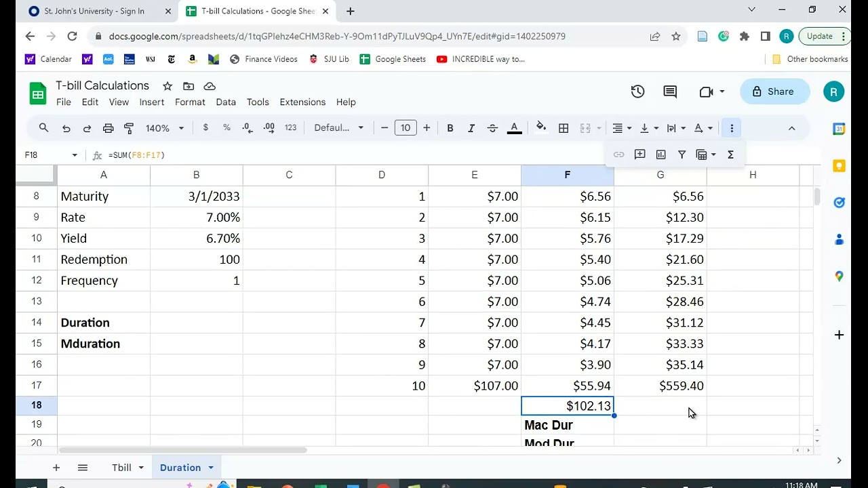Open text rotation dropdown
868x488 pixels.
pyautogui.click(x=703, y=128)
